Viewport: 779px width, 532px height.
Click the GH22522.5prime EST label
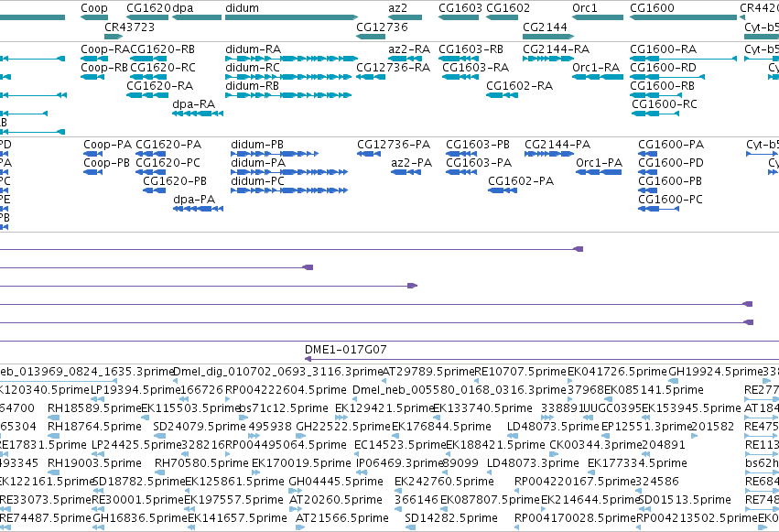tap(343, 427)
